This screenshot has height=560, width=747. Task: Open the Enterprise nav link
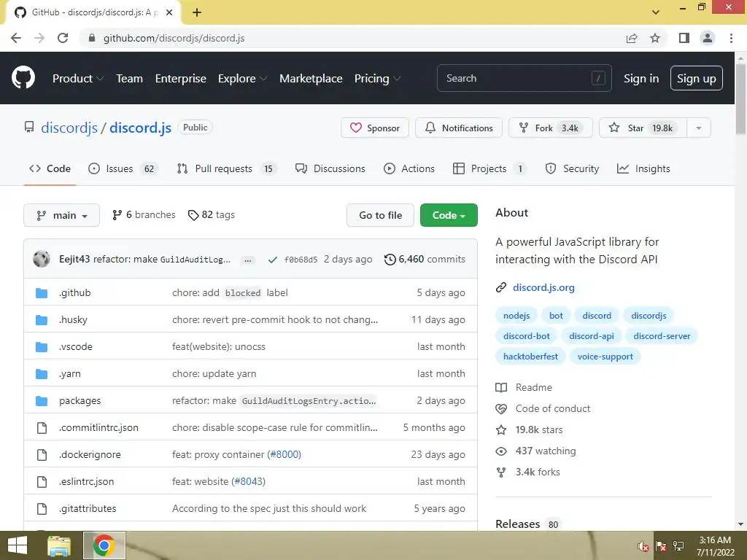tap(181, 79)
